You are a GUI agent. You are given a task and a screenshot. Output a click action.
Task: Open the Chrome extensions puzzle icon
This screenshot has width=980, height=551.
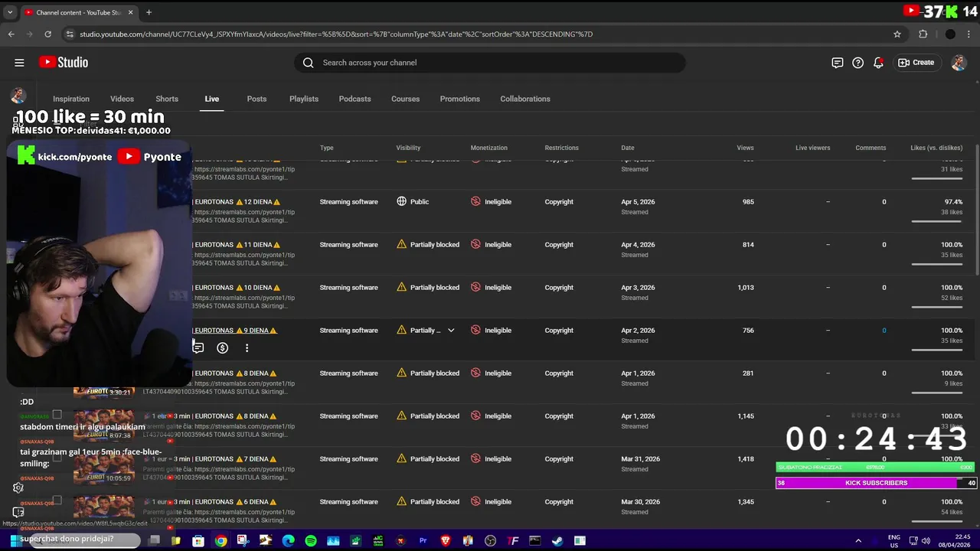pyautogui.click(x=923, y=34)
